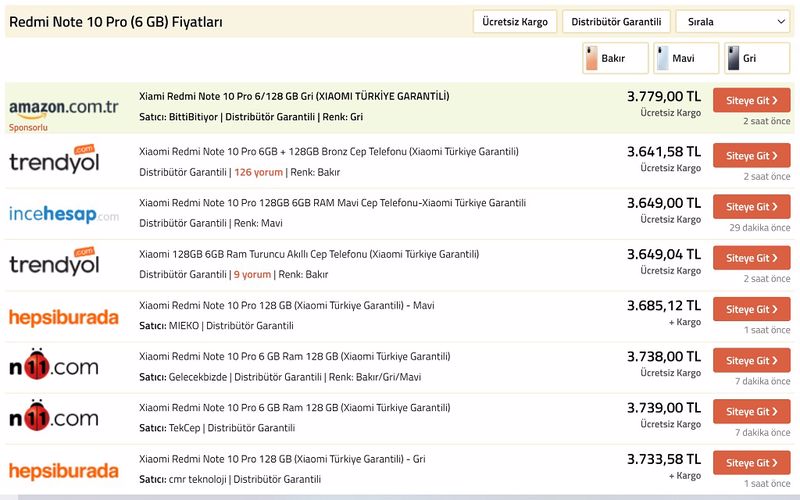This screenshot has height=500, width=800.
Task: Click the Renk: Bakır/Gri/Mavi text
Action: pyautogui.click(x=375, y=377)
